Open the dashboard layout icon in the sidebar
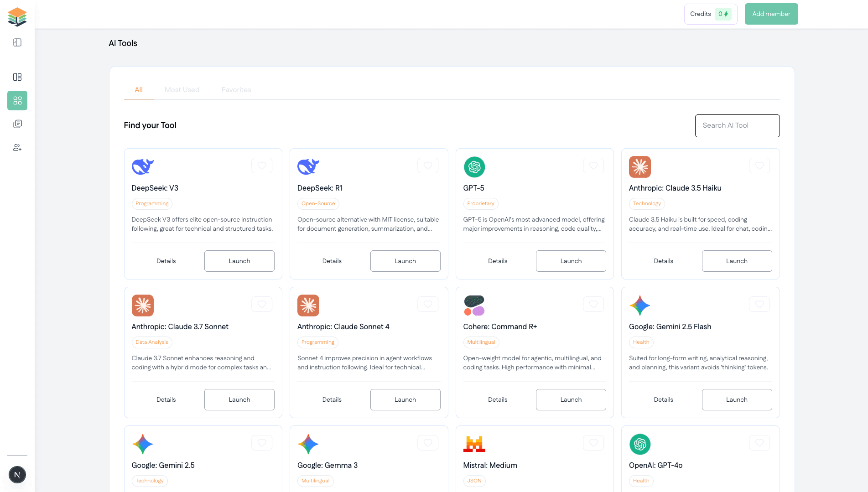868x492 pixels. coord(17,77)
